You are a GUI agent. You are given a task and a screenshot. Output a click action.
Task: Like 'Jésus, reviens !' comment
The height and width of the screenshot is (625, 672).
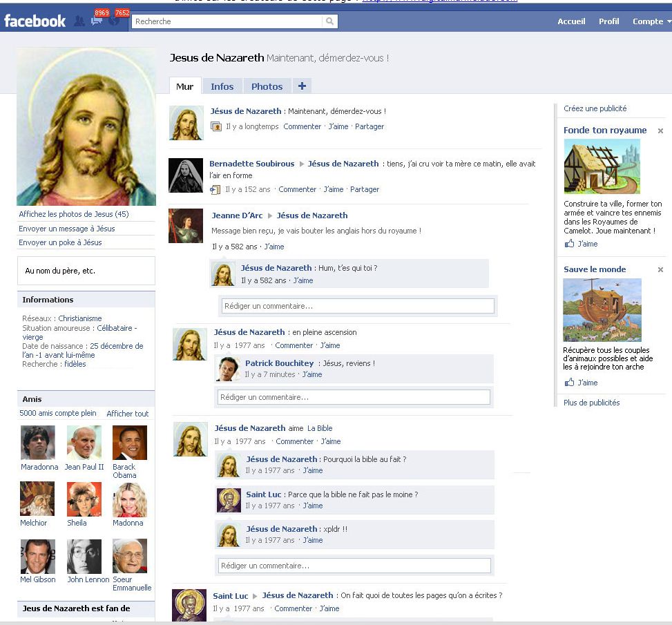point(312,374)
